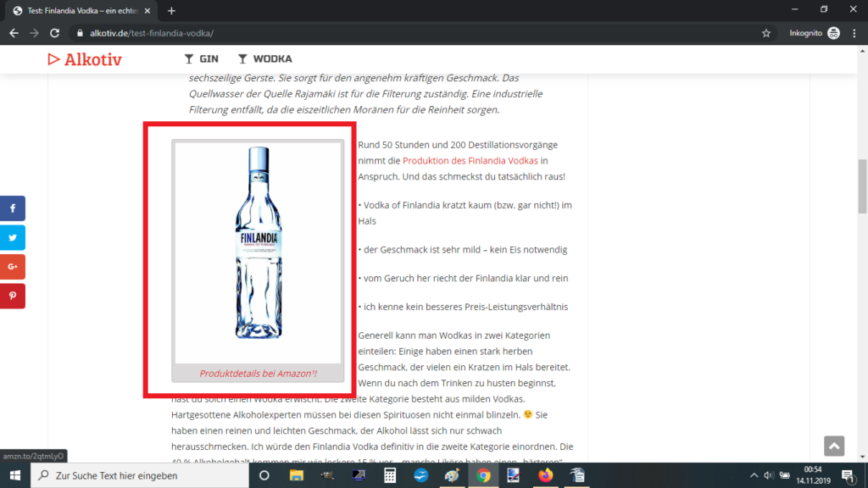The height and width of the screenshot is (488, 868).
Task: Click the Finlandia bottle product image
Action: tap(258, 252)
